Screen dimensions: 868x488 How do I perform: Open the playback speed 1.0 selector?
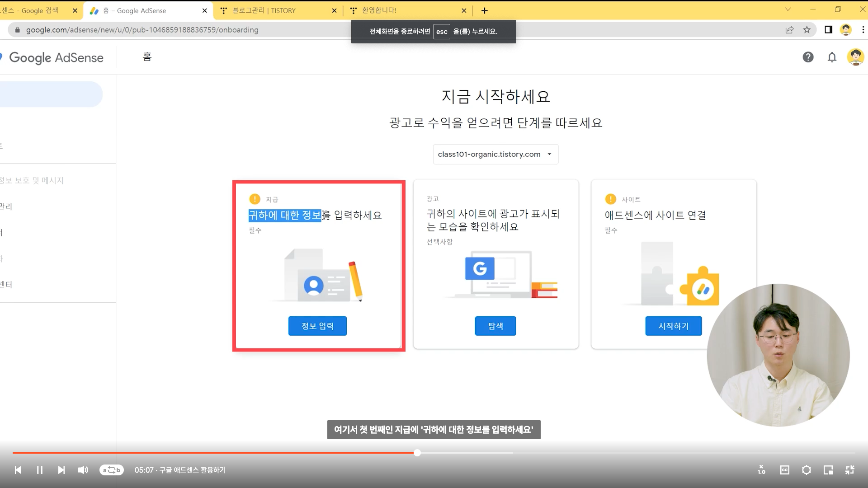762,470
